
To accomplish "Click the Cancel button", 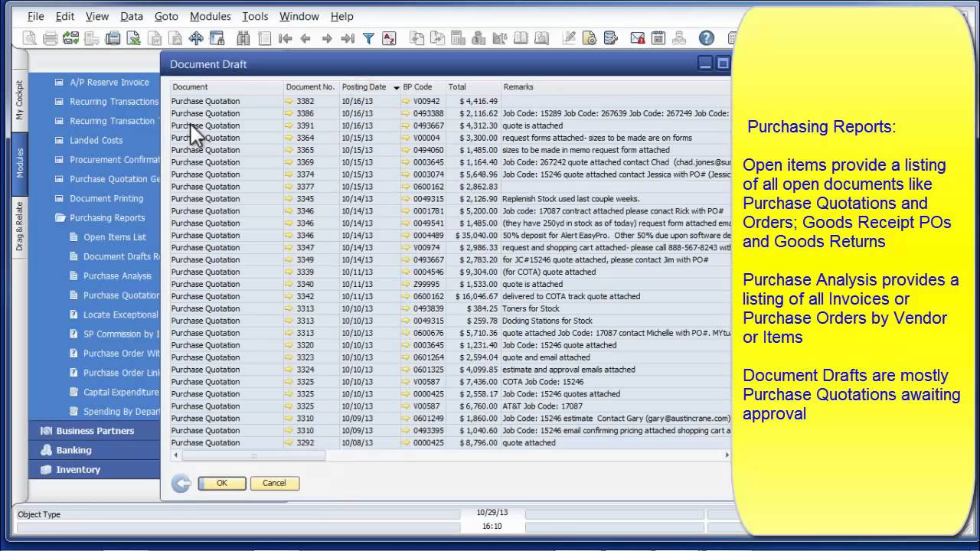I will tap(274, 483).
